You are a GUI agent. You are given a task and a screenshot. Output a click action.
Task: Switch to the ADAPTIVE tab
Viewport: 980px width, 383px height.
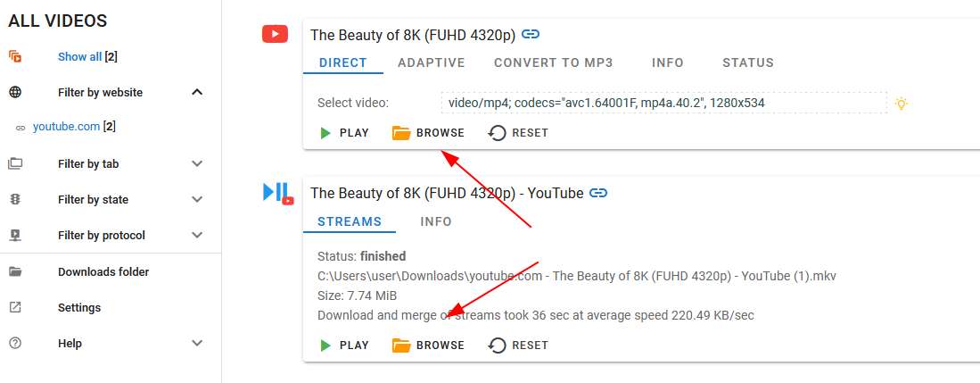point(432,62)
